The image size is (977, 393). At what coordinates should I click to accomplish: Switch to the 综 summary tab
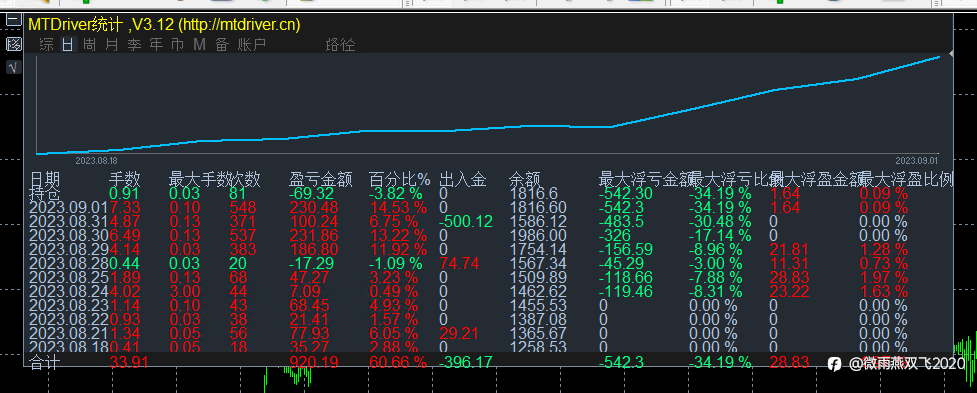46,45
